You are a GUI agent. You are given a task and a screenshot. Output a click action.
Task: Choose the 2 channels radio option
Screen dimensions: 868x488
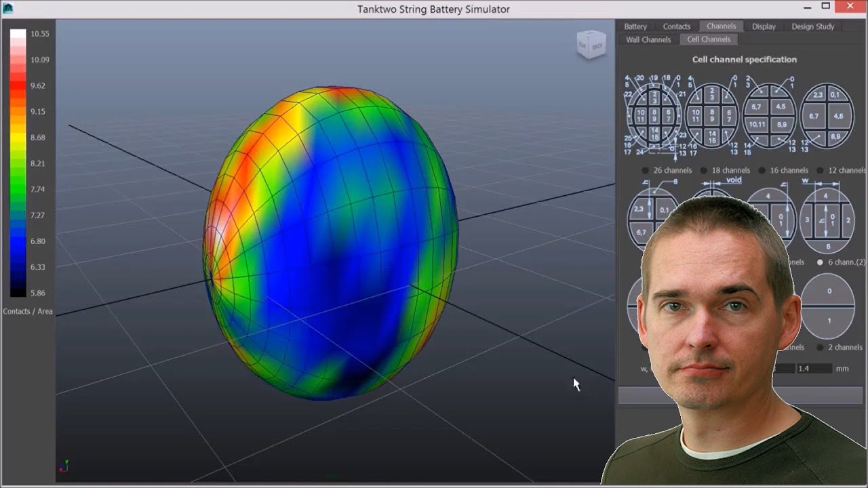(821, 347)
